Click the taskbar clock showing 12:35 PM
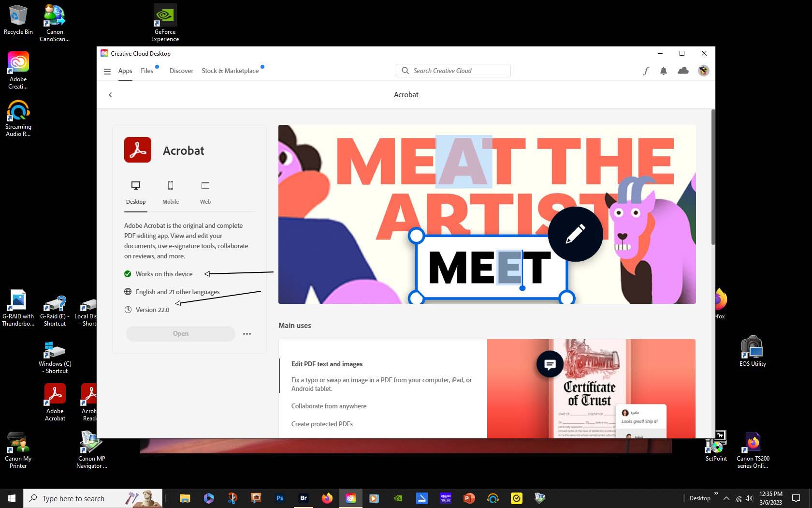The width and height of the screenshot is (812, 508). [x=770, y=498]
